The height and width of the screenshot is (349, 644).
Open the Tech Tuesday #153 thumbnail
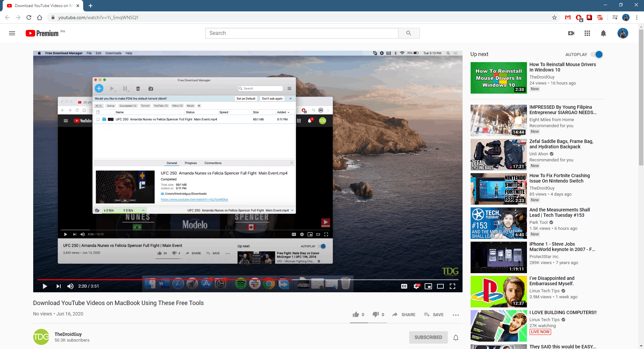click(x=498, y=223)
